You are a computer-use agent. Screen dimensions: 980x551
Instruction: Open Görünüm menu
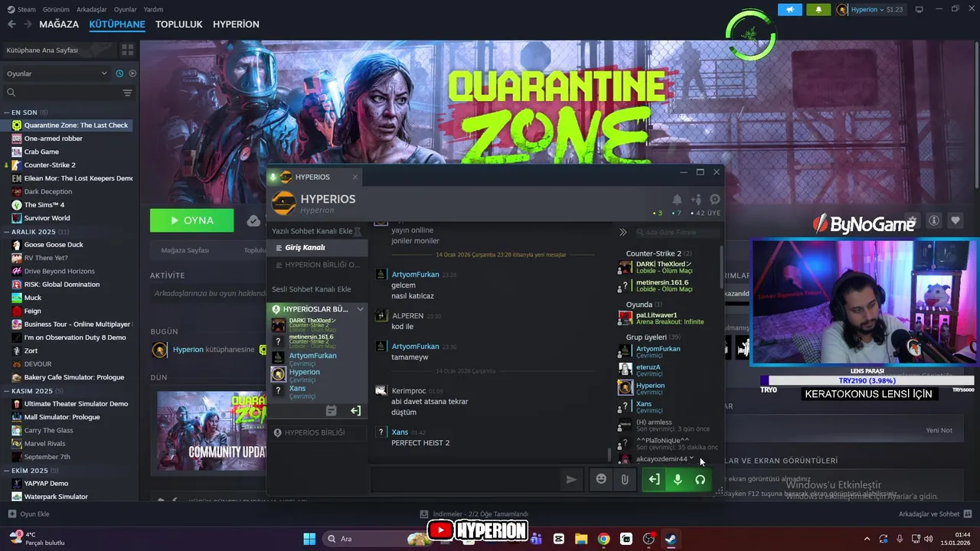[56, 9]
